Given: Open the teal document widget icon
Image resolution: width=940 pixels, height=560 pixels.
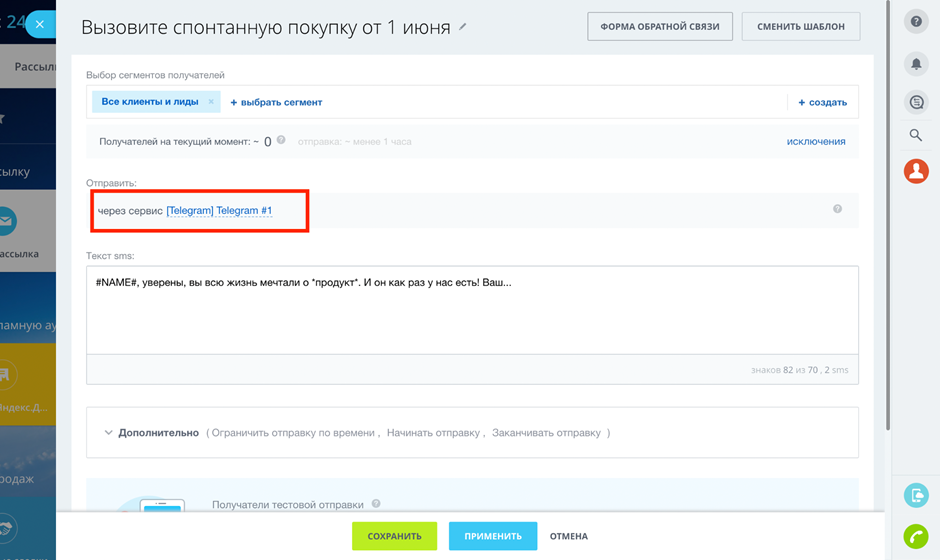Looking at the screenshot, I should 916,495.
